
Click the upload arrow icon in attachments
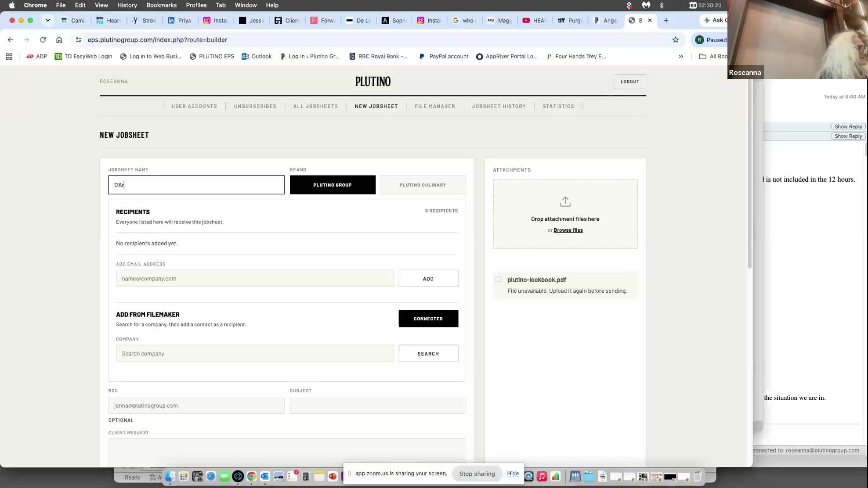point(565,201)
